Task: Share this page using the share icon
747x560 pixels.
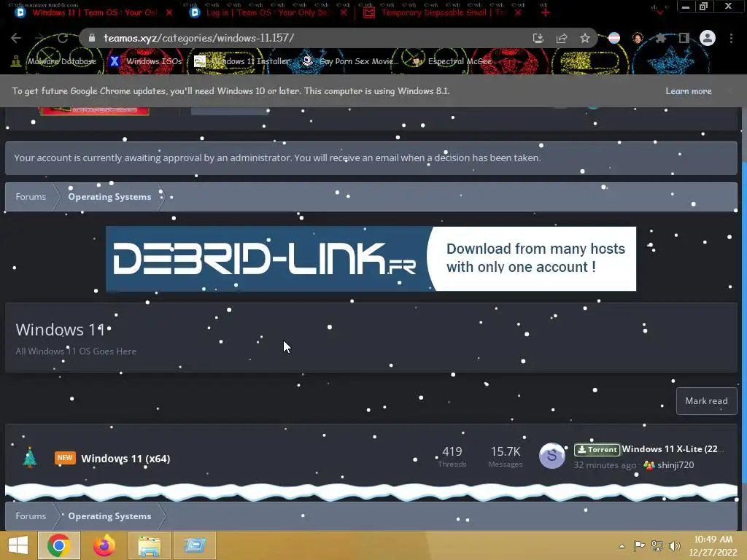Action: (562, 38)
